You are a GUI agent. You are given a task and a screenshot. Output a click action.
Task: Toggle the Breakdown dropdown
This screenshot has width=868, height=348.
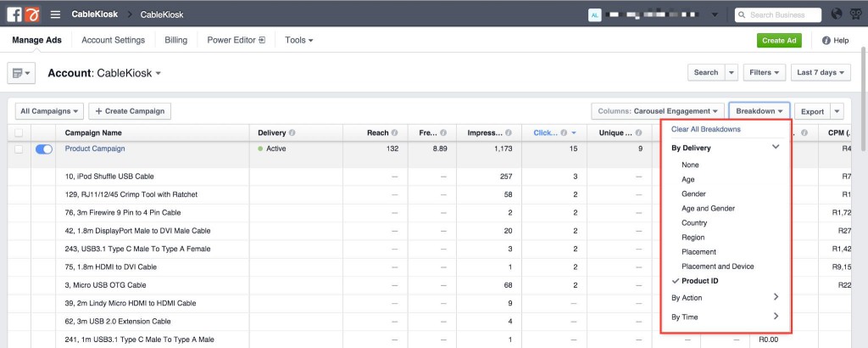(759, 111)
